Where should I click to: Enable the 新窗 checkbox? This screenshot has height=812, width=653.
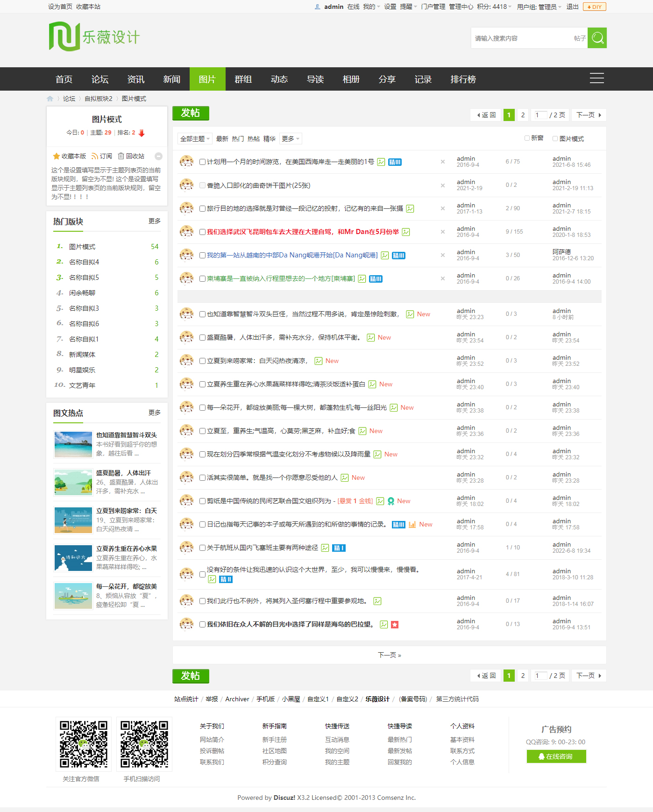(x=527, y=138)
